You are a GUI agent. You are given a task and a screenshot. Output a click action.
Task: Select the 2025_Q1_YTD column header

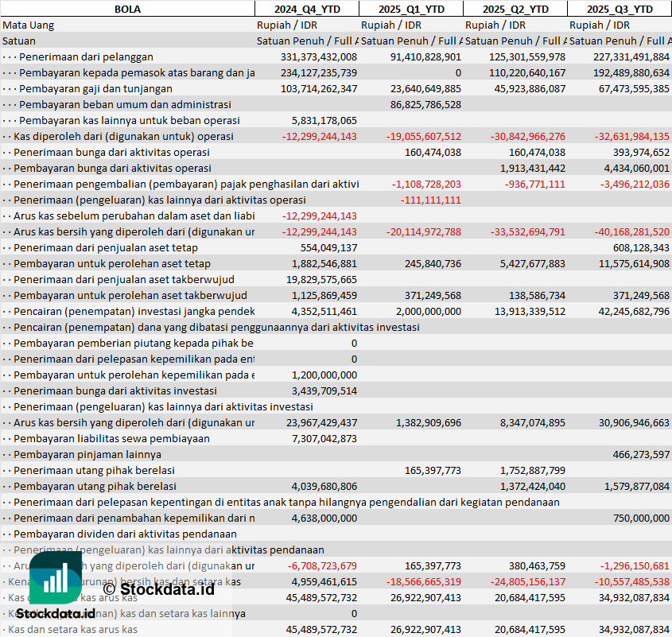pyautogui.click(x=411, y=9)
